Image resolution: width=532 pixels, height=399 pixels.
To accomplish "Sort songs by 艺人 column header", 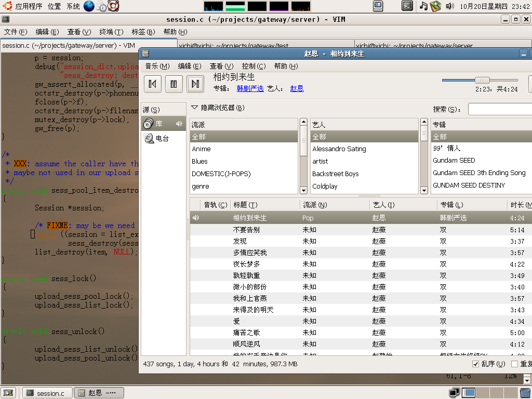I will (x=403, y=205).
